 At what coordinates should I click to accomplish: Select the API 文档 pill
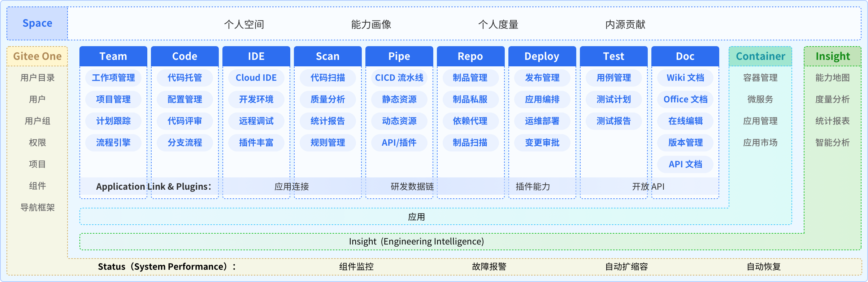click(685, 164)
